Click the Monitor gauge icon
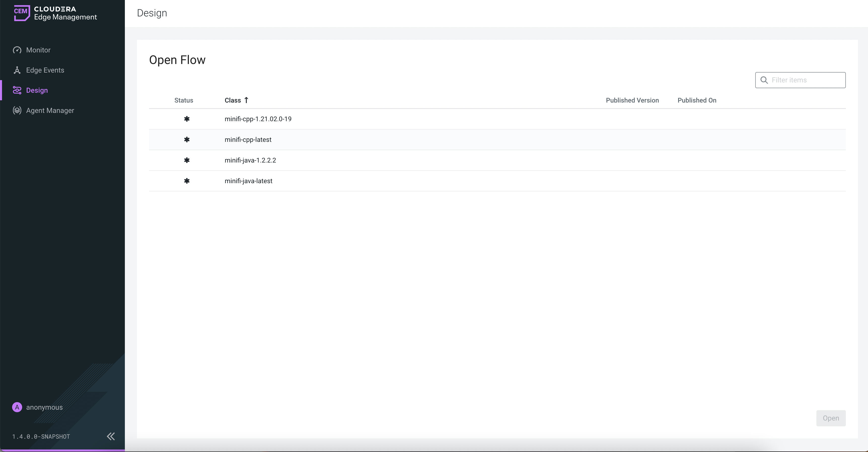 (x=17, y=50)
